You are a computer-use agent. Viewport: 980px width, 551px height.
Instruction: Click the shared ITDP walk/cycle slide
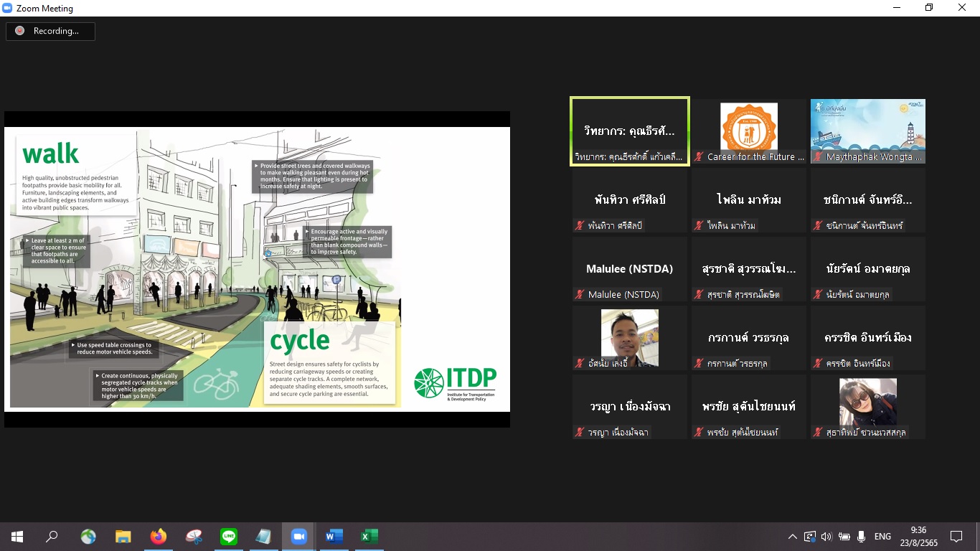pos(257,268)
